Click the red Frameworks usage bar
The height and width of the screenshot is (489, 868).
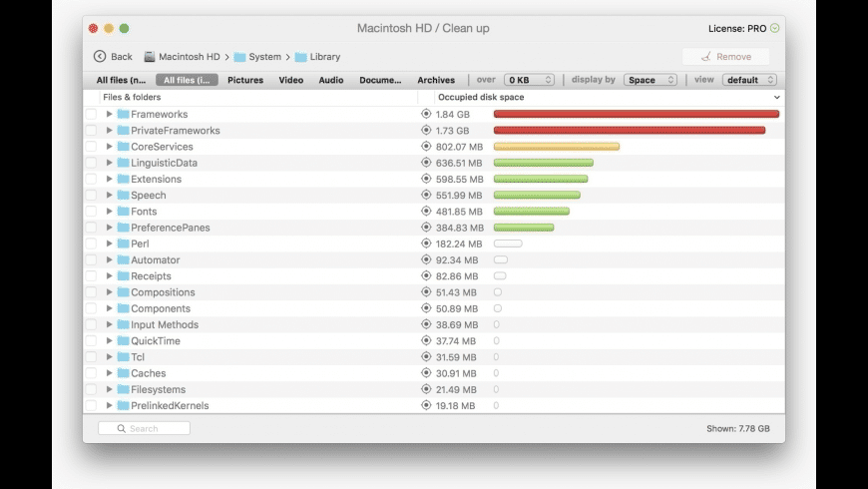click(637, 114)
